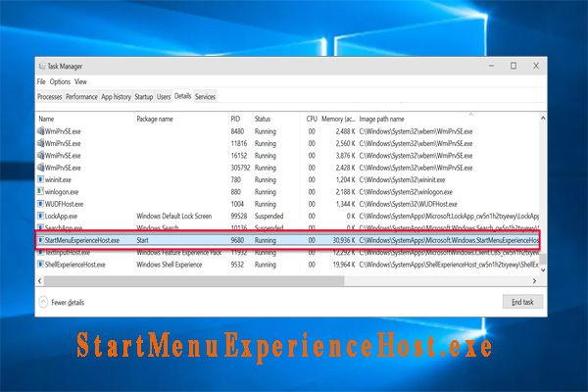Click the End task button
This screenshot has height=392, width=588.
(x=522, y=302)
